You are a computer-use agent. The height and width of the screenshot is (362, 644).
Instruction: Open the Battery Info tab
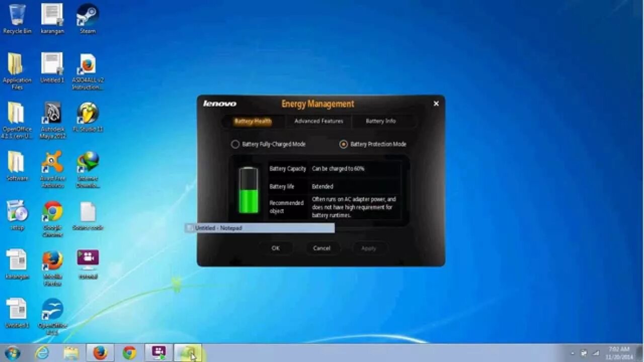380,121
